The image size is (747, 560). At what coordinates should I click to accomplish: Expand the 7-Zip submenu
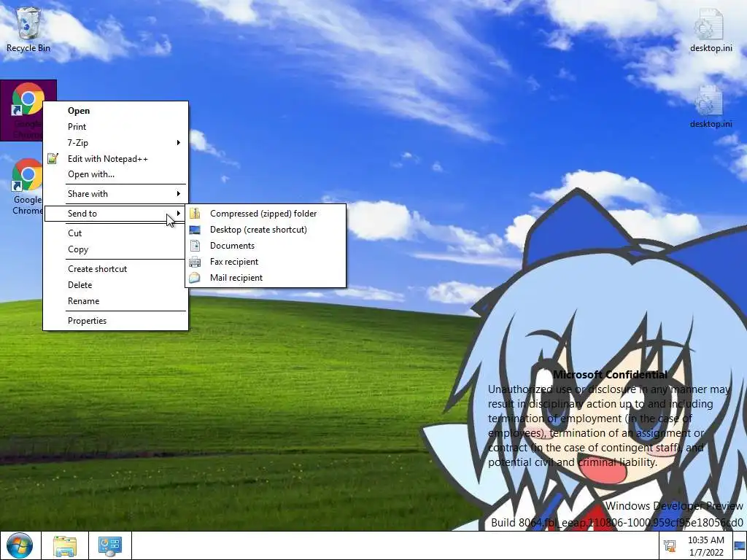click(115, 142)
